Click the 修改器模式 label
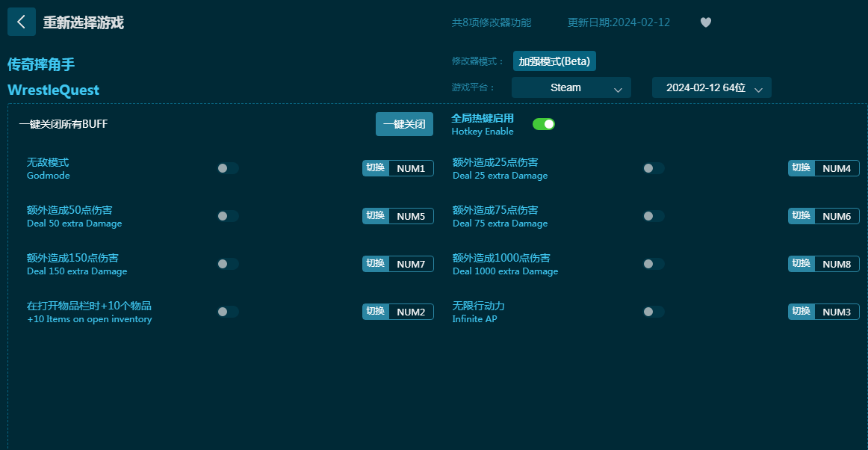The image size is (868, 450). pyautogui.click(x=478, y=61)
